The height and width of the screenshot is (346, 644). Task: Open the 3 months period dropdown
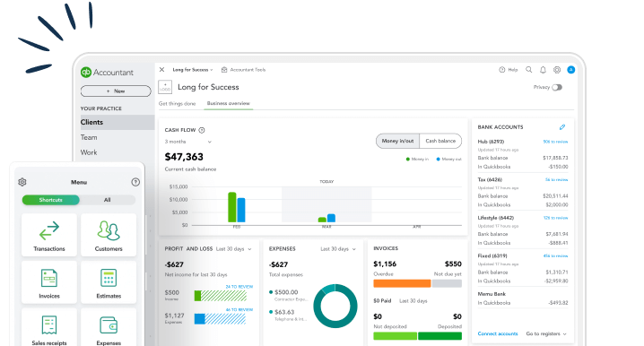point(188,142)
